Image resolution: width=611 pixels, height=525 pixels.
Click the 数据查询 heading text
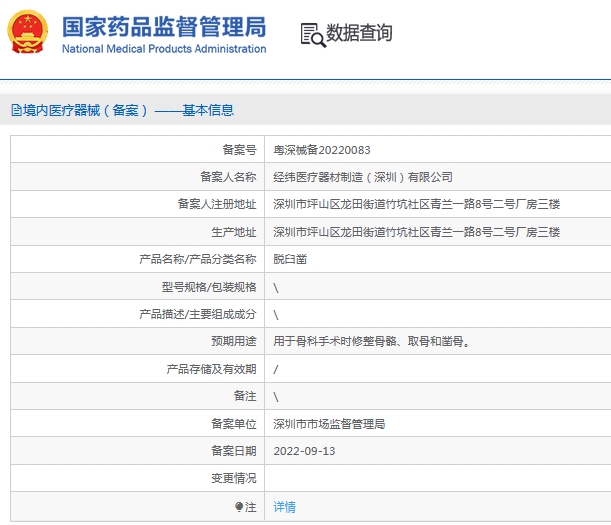tap(359, 32)
